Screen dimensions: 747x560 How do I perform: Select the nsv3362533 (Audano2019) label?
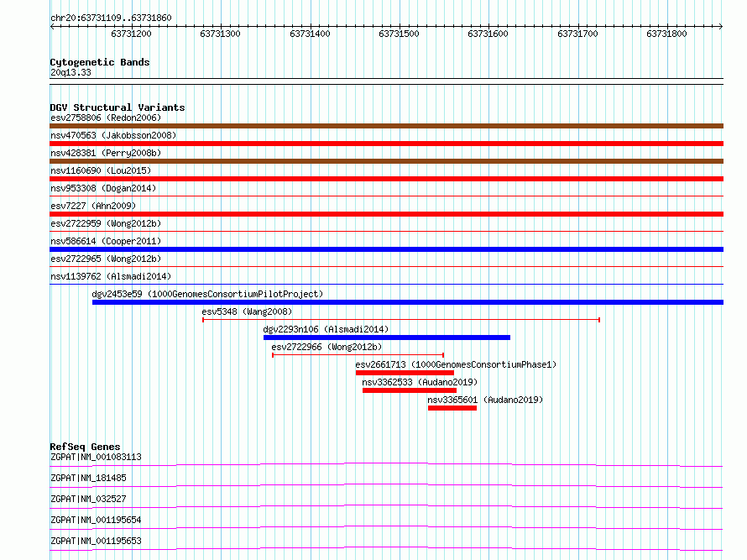pyautogui.click(x=420, y=382)
